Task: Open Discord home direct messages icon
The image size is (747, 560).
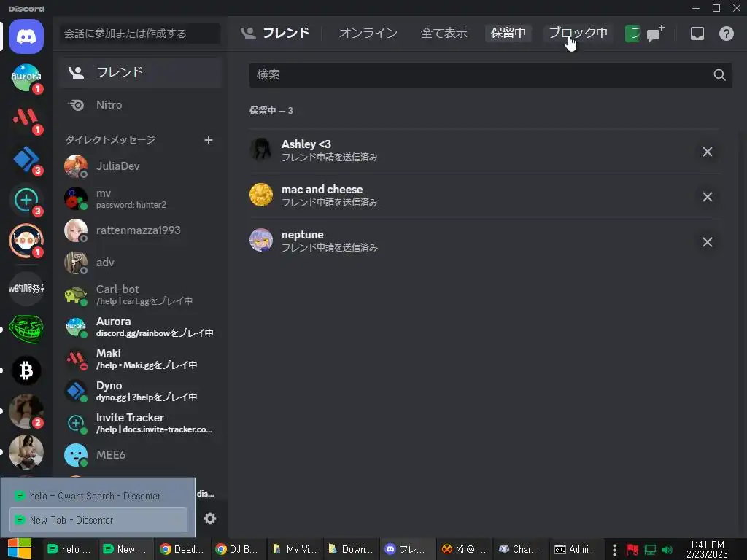Action: click(26, 36)
